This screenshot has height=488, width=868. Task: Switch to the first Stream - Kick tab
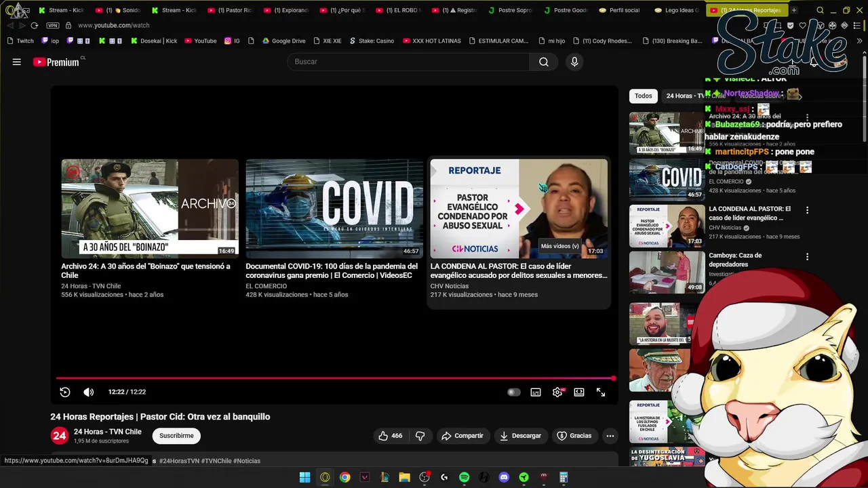point(62,10)
